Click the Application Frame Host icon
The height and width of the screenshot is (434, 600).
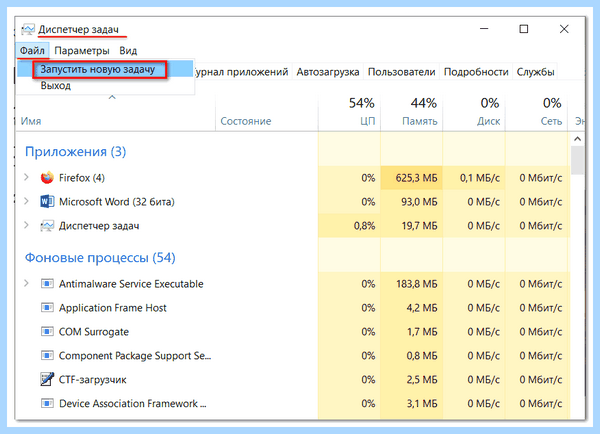click(47, 308)
